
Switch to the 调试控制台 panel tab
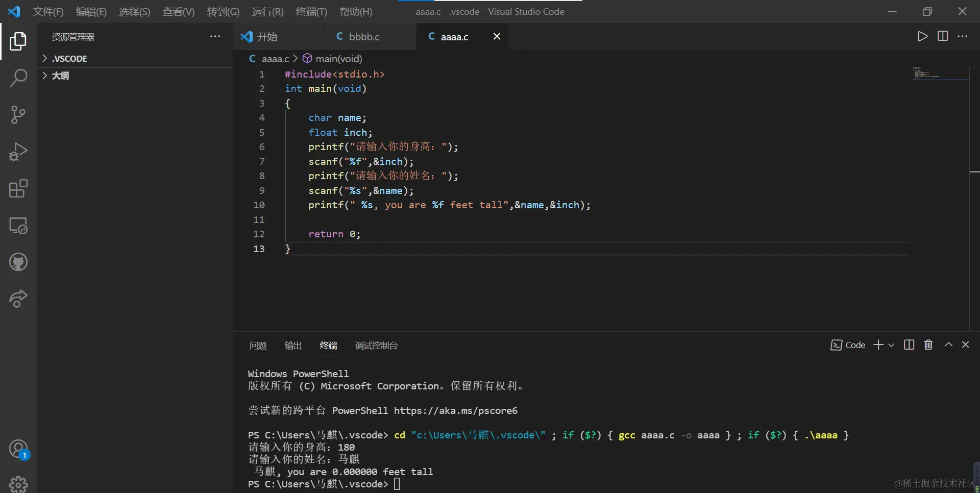point(376,346)
